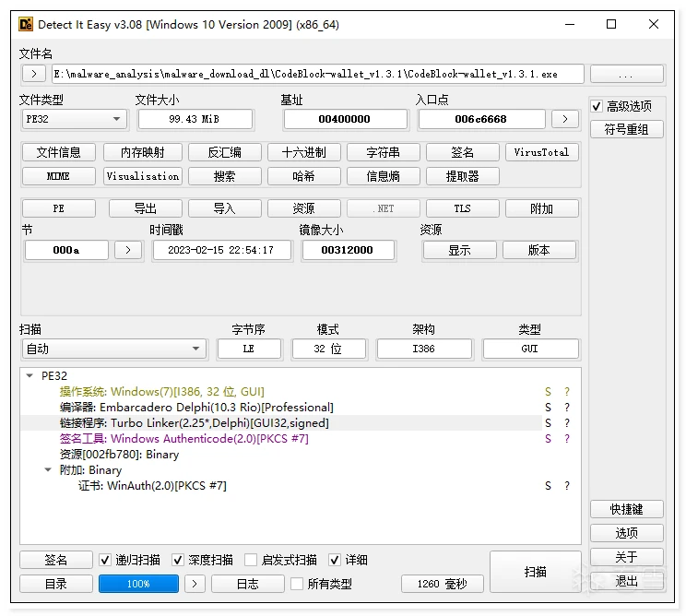
Task: Open the 导出 exports section
Action: [146, 208]
